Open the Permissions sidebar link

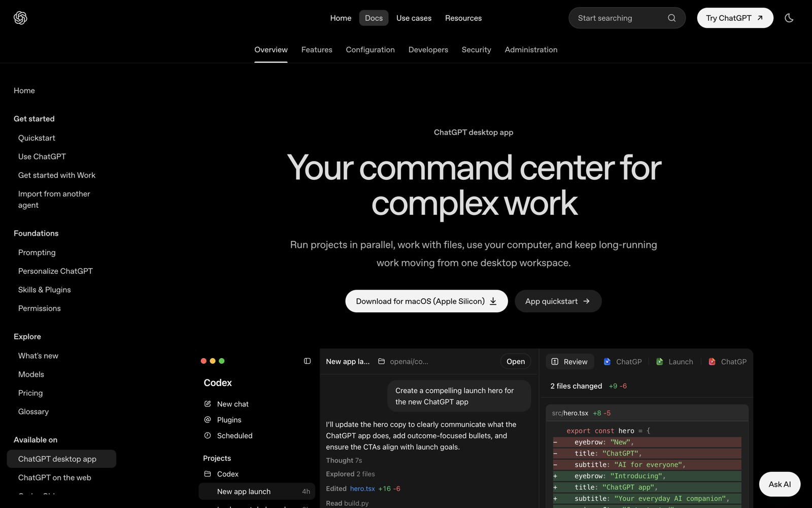[x=40, y=308]
